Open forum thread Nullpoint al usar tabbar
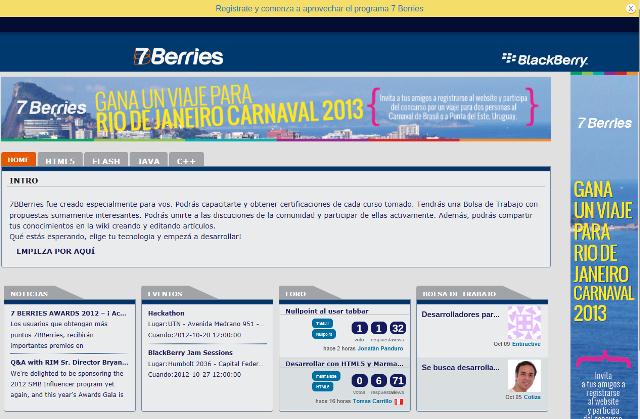 (x=327, y=311)
